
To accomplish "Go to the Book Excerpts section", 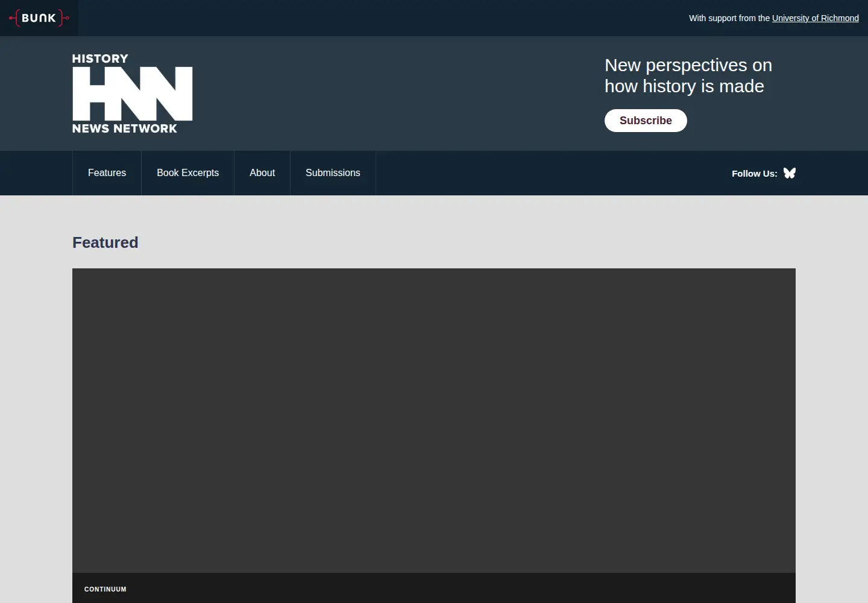I will 188,173.
